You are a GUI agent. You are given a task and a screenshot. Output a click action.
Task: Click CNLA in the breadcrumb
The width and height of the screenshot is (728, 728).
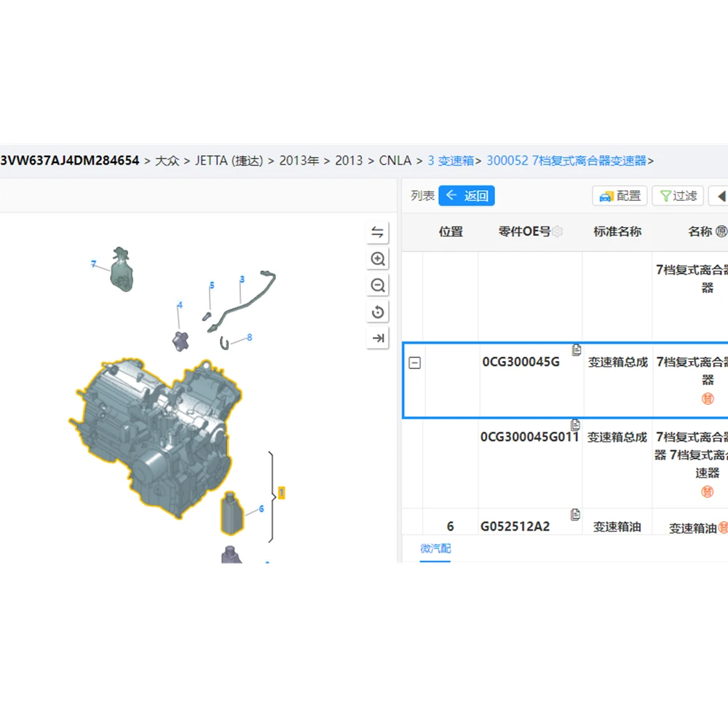pyautogui.click(x=395, y=161)
